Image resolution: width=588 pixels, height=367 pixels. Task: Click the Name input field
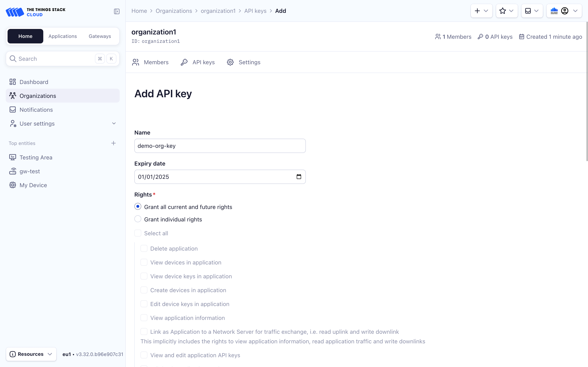[220, 146]
